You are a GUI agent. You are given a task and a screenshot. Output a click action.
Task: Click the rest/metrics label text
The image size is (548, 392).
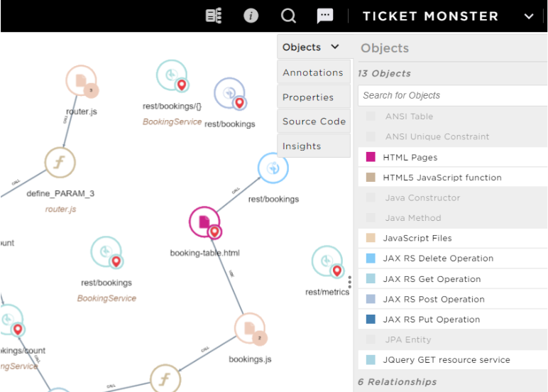(327, 292)
